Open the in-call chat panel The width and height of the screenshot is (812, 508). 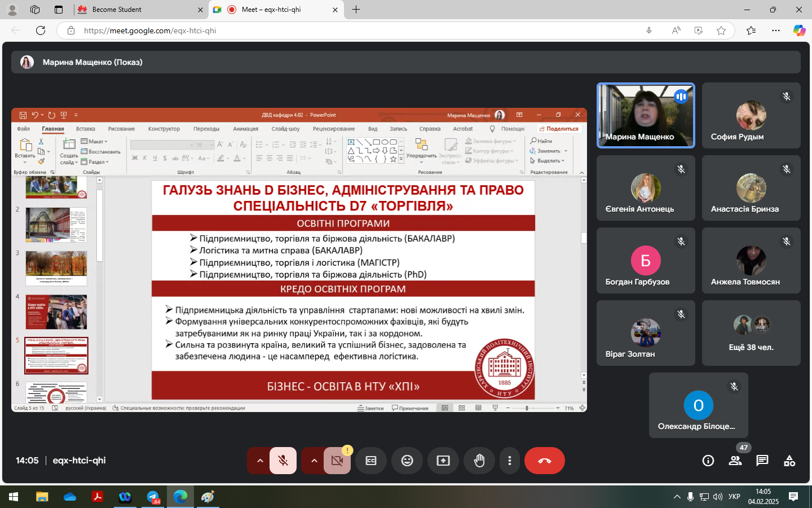coord(762,461)
